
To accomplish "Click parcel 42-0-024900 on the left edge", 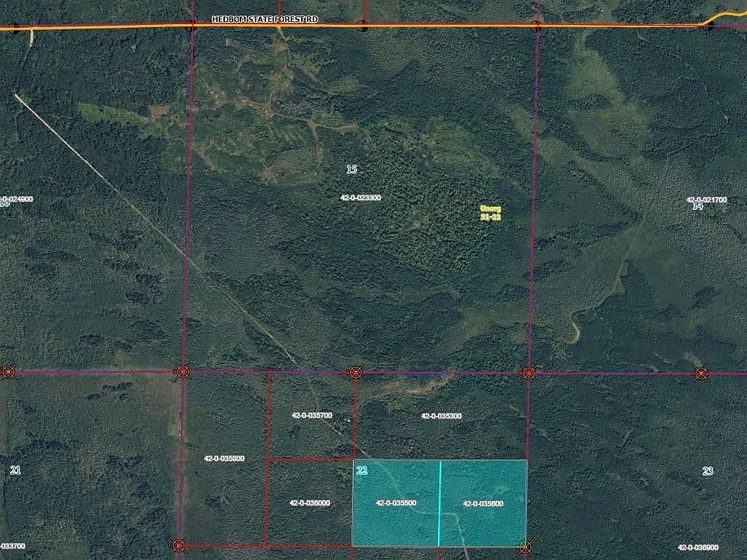I will point(17,198).
